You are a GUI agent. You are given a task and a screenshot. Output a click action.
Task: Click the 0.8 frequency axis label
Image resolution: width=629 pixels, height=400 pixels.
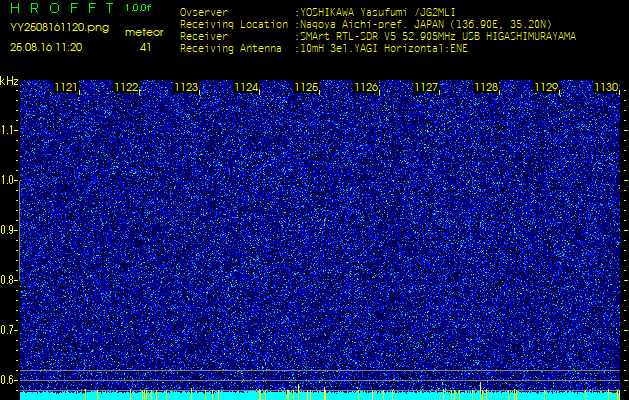[7, 280]
